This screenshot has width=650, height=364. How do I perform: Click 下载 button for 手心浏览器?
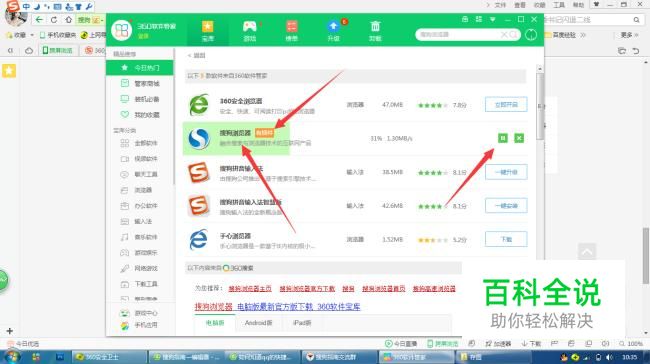click(506, 239)
